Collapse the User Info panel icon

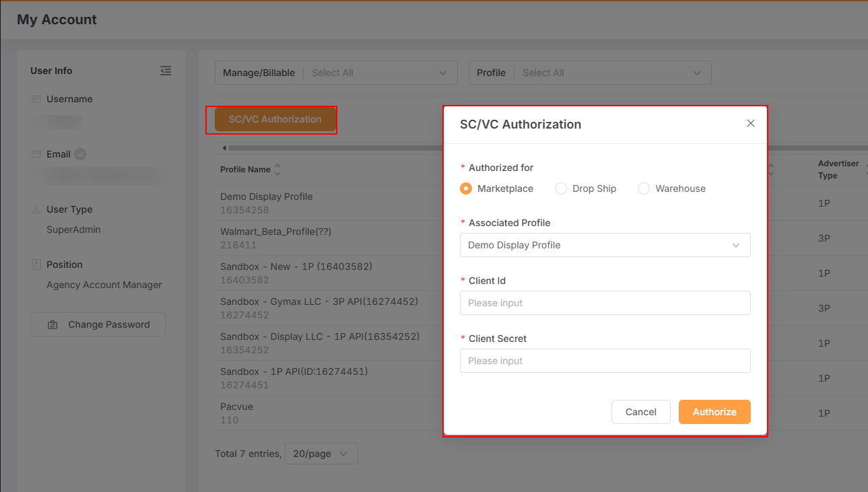tap(166, 71)
